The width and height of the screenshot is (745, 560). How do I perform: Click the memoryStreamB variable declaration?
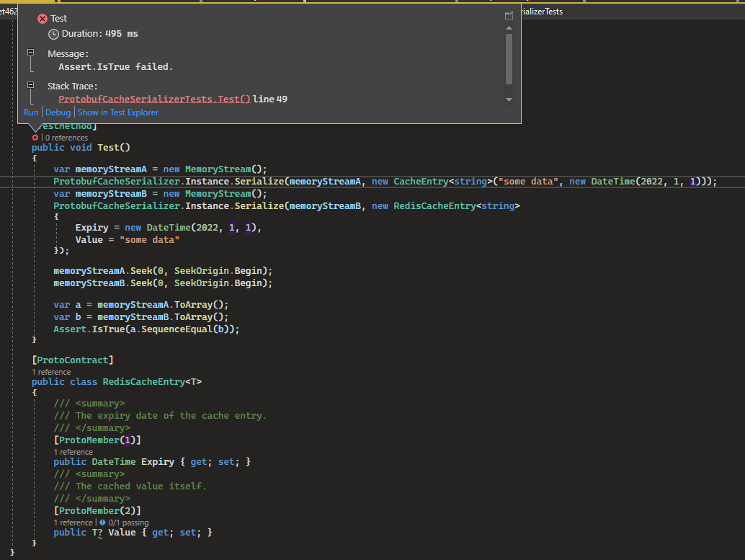click(x=111, y=194)
